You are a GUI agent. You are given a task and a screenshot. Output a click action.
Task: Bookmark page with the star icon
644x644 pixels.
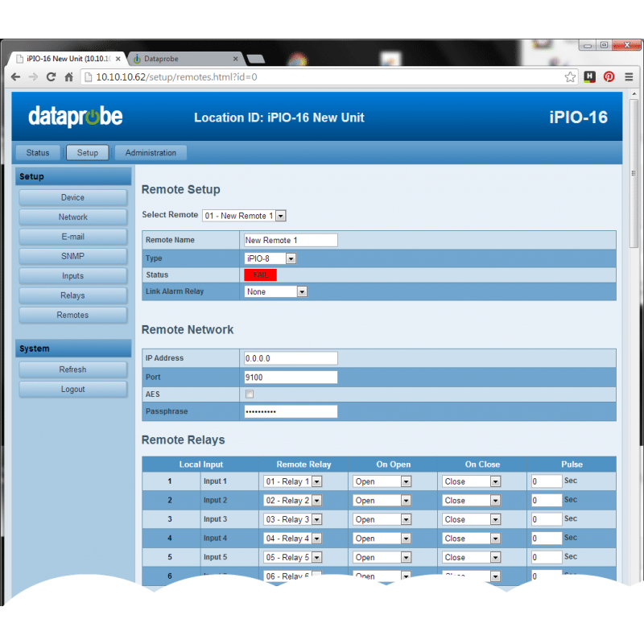click(570, 76)
